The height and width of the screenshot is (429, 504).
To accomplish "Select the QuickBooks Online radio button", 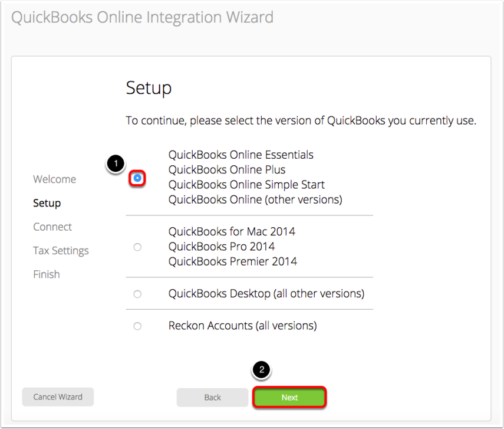I will 137,178.
